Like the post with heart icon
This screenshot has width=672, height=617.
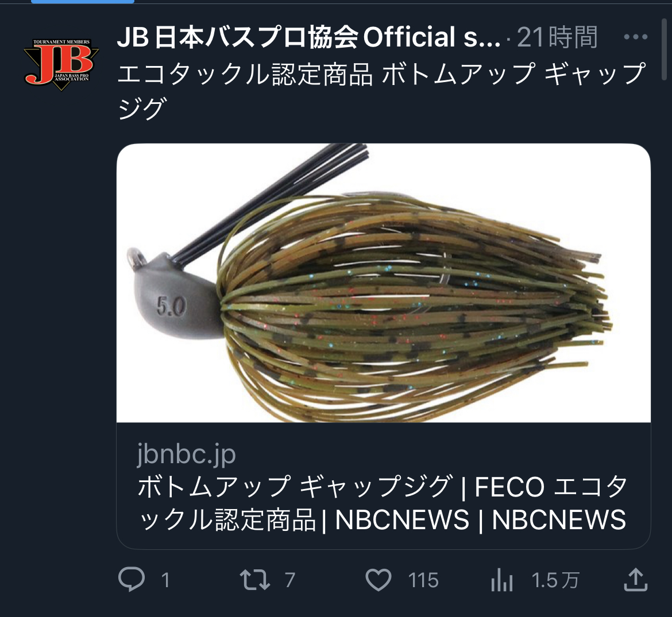(x=379, y=580)
